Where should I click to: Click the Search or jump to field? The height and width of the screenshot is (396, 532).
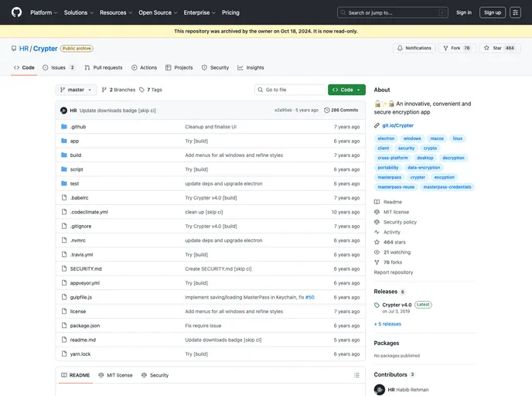[x=393, y=12]
